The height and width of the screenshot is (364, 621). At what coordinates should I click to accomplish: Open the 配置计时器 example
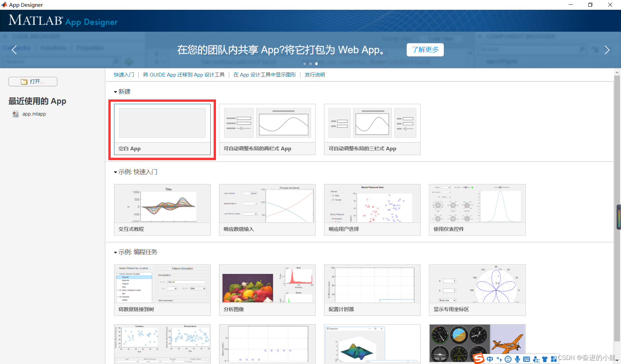click(x=372, y=290)
